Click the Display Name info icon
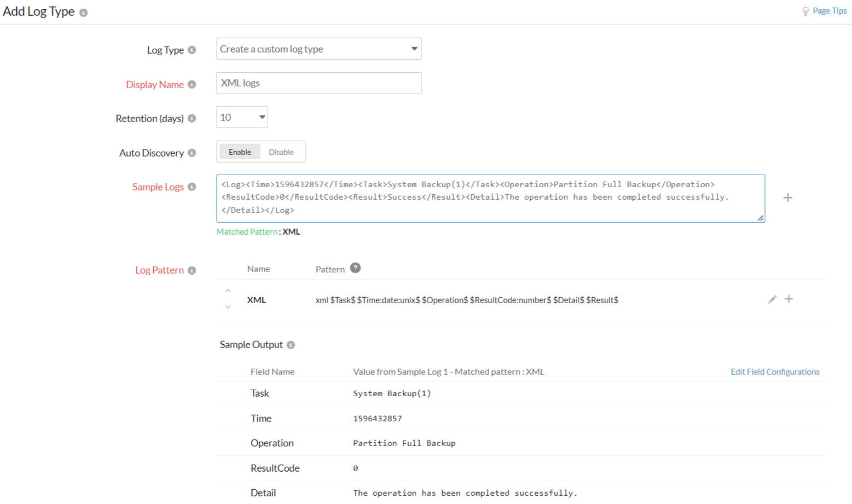The height and width of the screenshot is (504, 852). tap(192, 84)
